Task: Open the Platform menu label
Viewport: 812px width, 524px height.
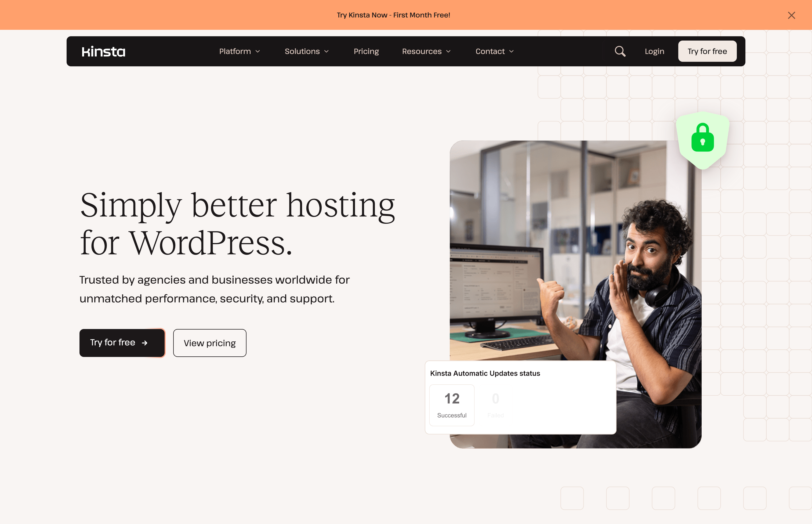Action: point(235,51)
